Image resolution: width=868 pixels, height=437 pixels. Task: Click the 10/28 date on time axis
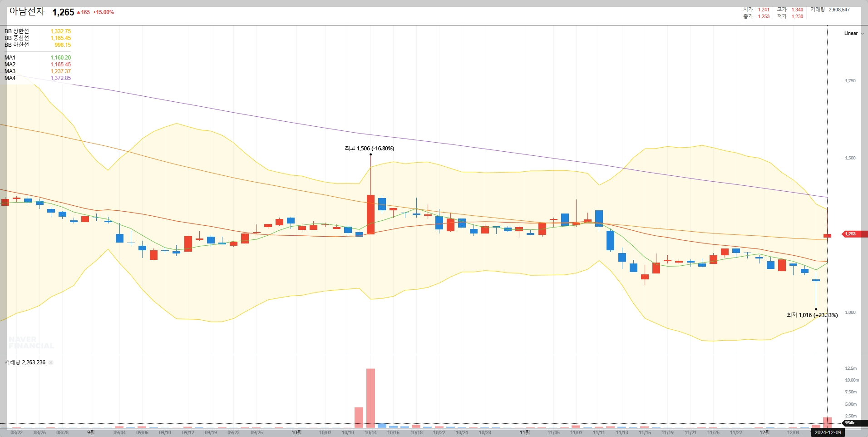pyautogui.click(x=485, y=433)
